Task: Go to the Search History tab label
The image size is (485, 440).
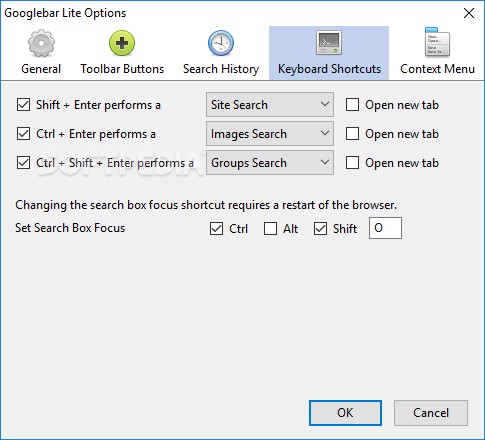Action: tap(221, 69)
